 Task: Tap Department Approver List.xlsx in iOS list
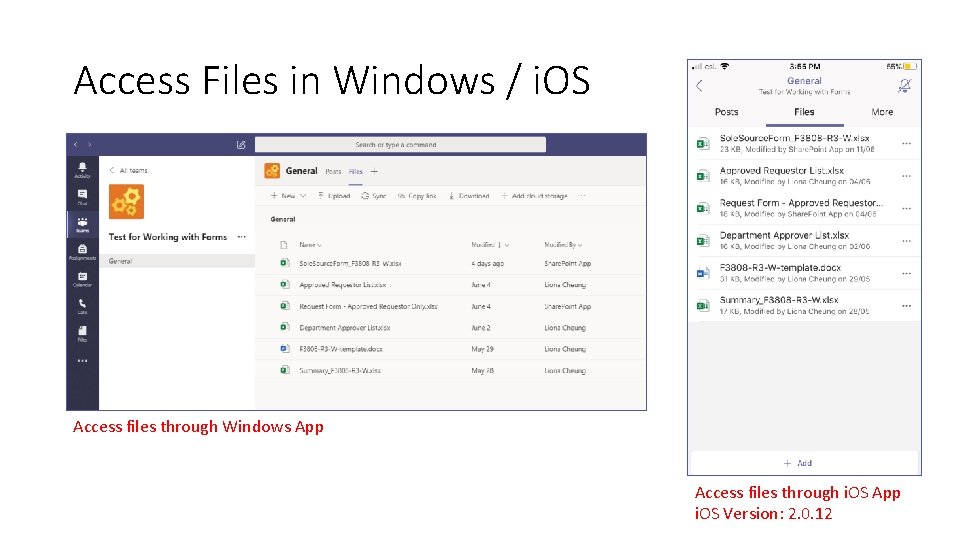point(804,241)
